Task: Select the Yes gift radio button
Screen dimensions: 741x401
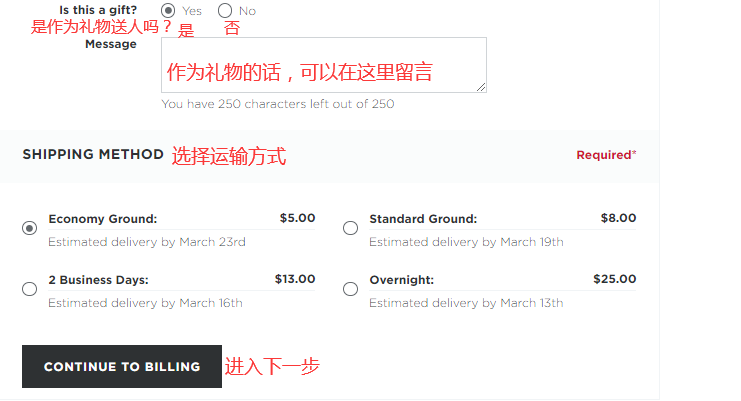Action: 168,10
